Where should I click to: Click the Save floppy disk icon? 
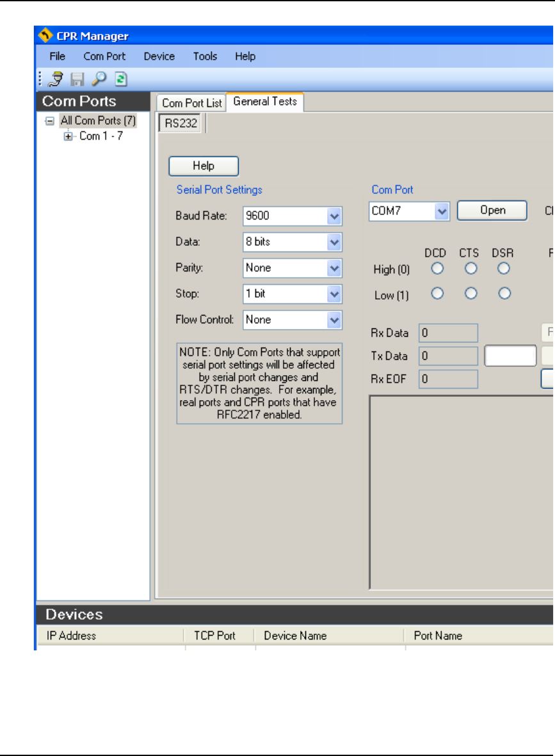click(77, 79)
